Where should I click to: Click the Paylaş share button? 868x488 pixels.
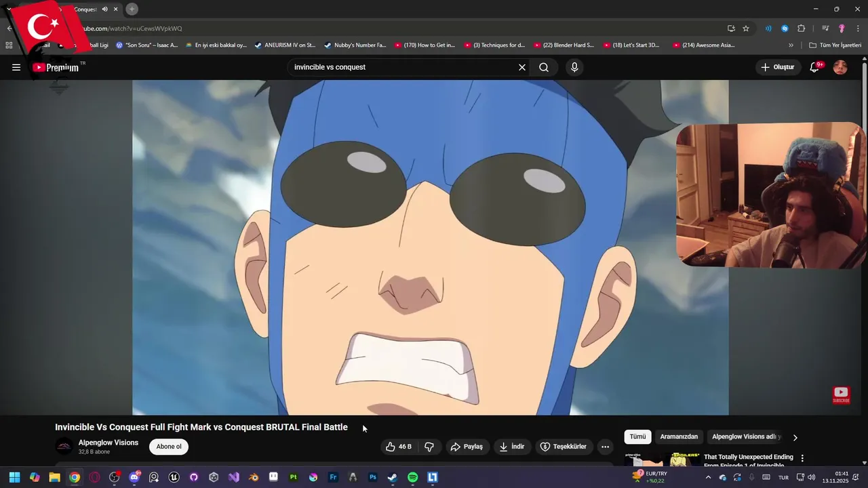tap(467, 447)
